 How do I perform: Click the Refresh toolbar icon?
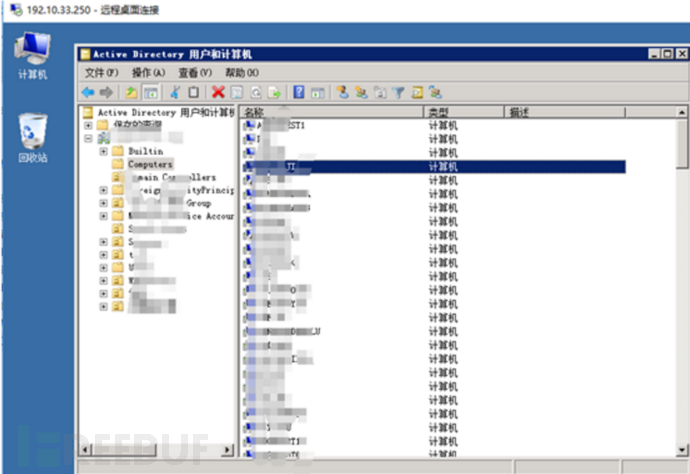point(255,92)
